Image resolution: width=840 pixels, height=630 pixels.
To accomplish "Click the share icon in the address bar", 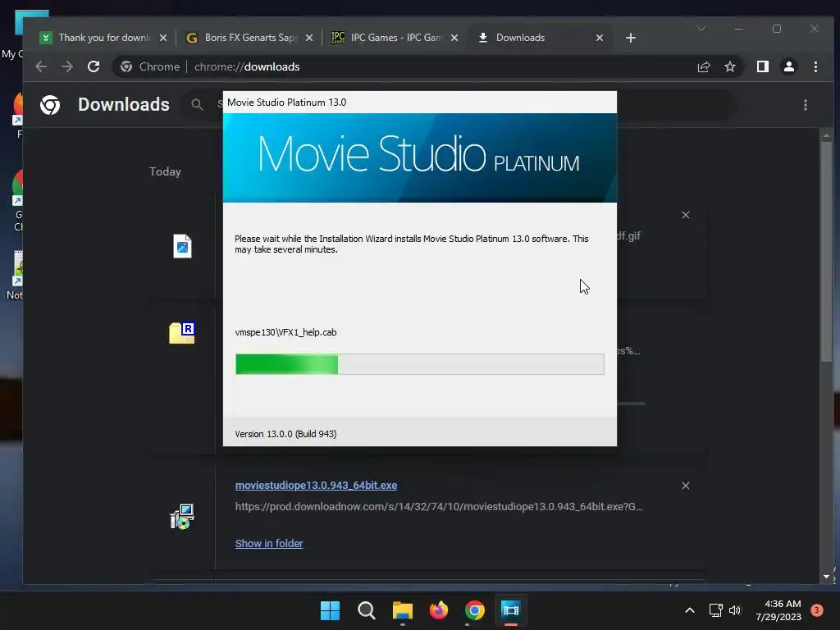I will pos(703,66).
